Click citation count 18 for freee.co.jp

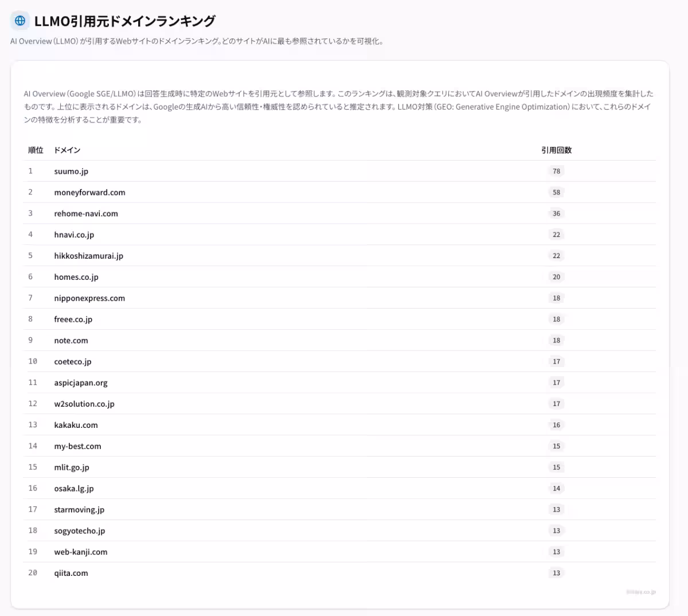tap(556, 319)
